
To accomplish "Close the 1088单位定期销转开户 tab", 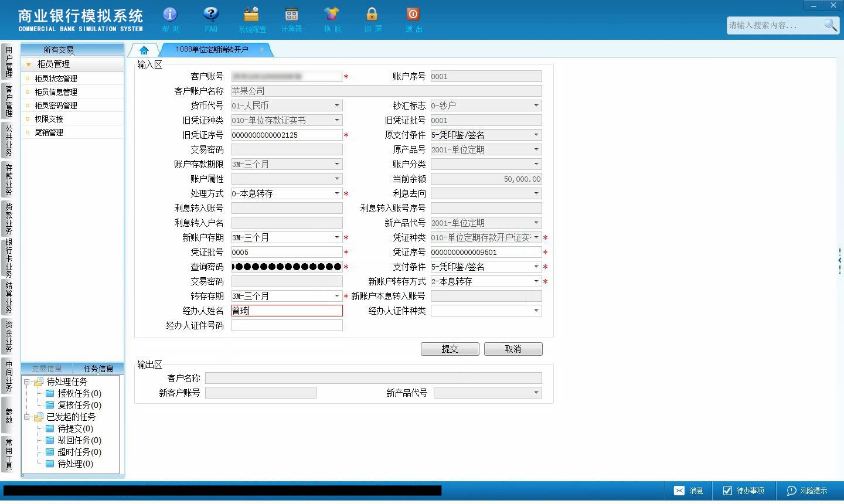I will click(x=261, y=49).
